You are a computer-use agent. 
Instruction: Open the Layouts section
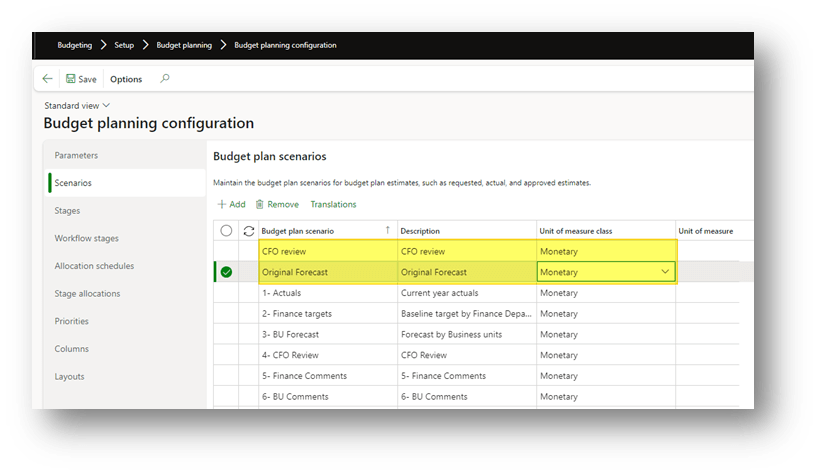69,377
